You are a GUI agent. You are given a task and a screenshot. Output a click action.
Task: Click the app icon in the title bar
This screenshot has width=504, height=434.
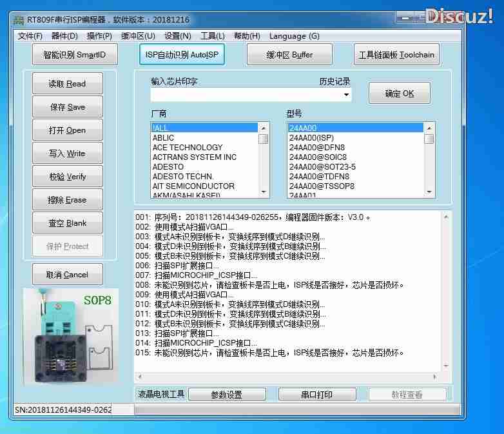(19, 20)
